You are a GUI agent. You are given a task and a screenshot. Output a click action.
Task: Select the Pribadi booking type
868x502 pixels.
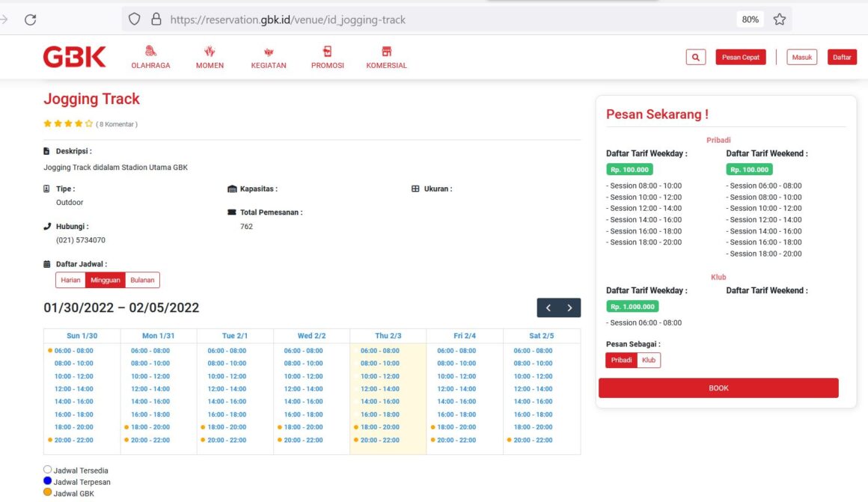pos(621,361)
